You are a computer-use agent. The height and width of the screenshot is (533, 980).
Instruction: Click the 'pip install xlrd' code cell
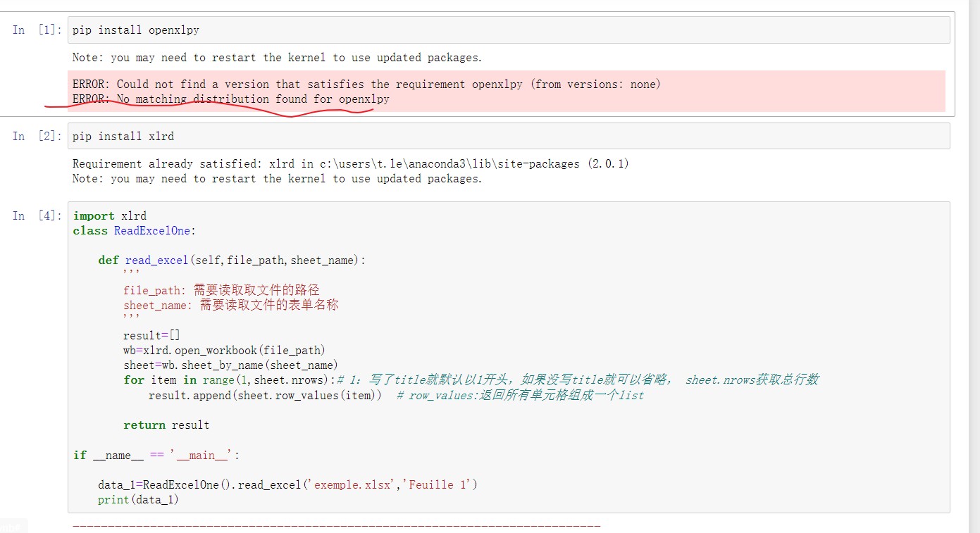(509, 136)
